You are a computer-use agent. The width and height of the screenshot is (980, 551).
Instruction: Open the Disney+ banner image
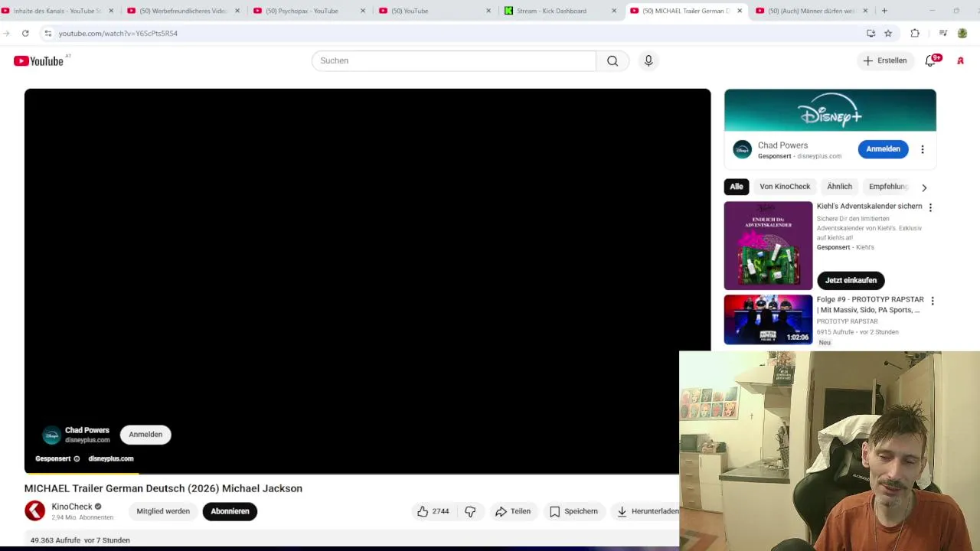coord(830,110)
